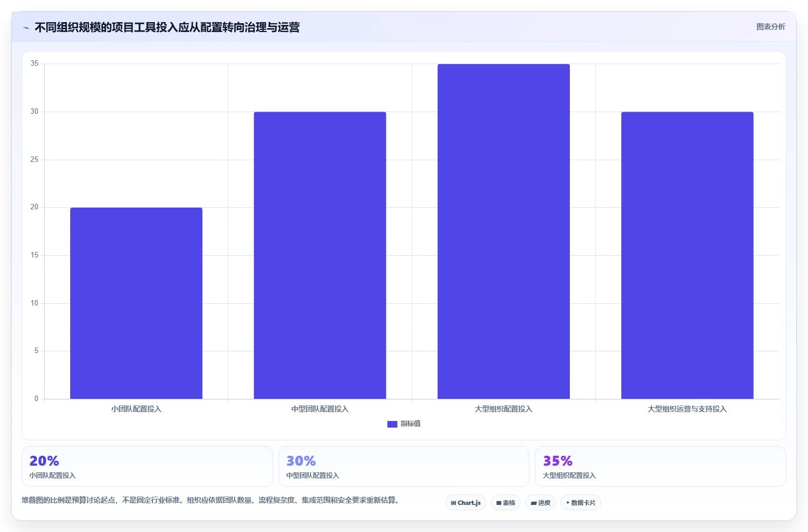Image resolution: width=808 pixels, height=532 pixels.
Task: Click the 大型组织配置投入 bar in chart
Action: click(x=503, y=231)
